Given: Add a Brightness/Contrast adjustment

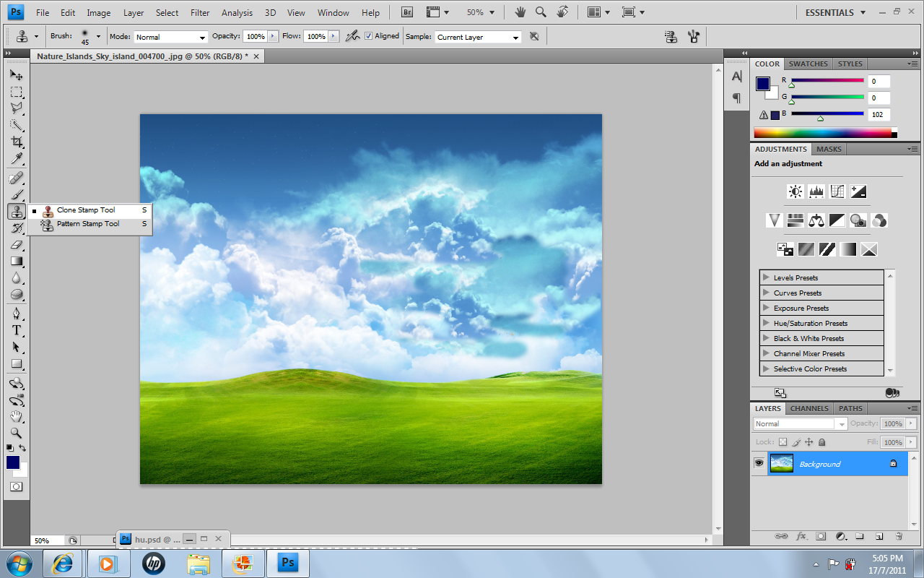Looking at the screenshot, I should (796, 191).
